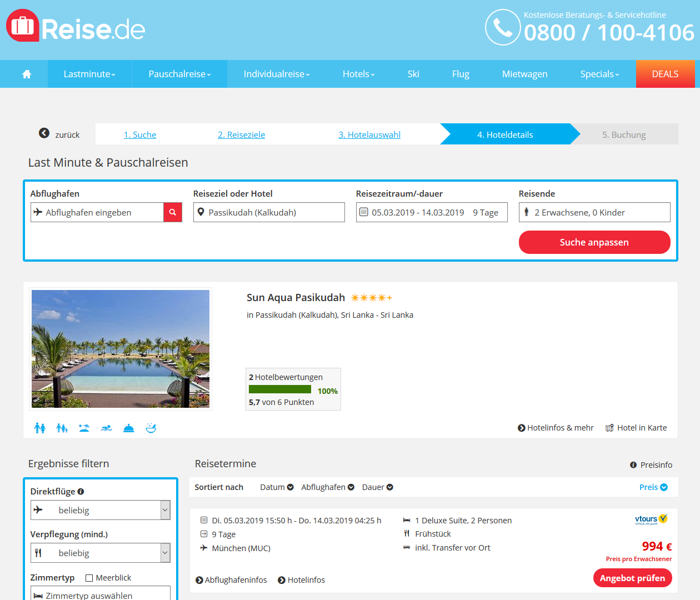Viewport: 700px width, 600px height.
Task: Select step 4. Hoteldetails
Action: [505, 134]
